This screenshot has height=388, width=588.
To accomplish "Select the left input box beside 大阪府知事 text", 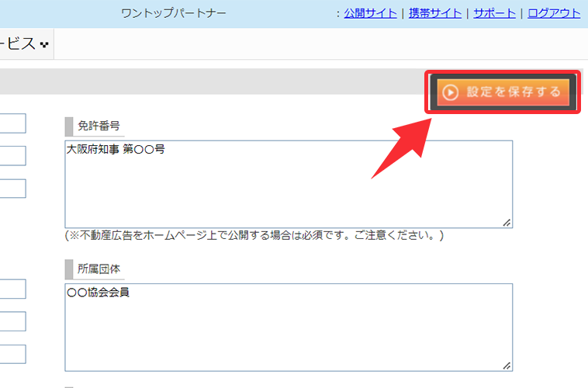I will [12, 156].
